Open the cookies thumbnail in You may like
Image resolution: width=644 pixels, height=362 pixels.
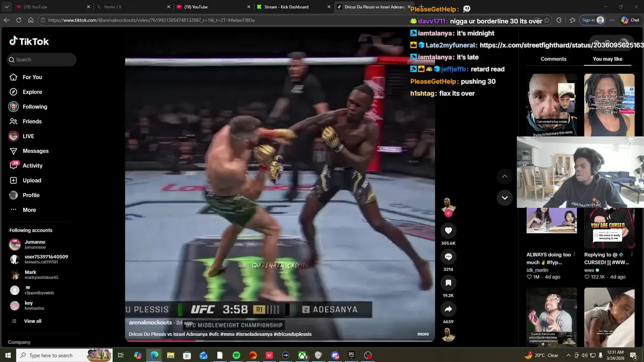(x=552, y=105)
